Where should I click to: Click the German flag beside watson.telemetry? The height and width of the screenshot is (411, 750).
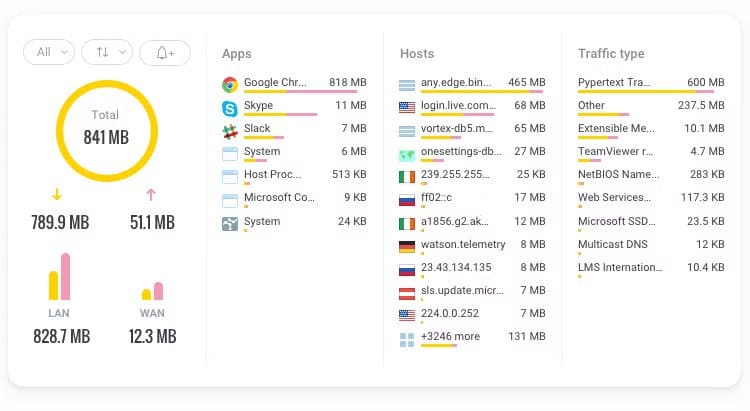407,246
